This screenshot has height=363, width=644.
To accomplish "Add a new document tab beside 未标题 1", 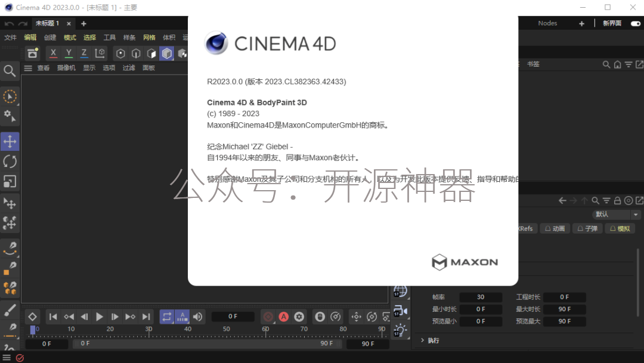I will coord(84,24).
